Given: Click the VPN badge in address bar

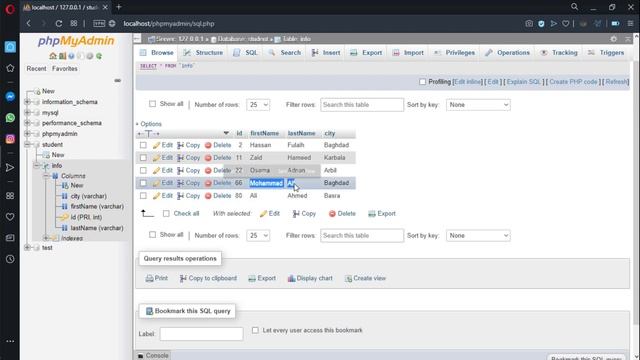Looking at the screenshot, I should [x=99, y=24].
